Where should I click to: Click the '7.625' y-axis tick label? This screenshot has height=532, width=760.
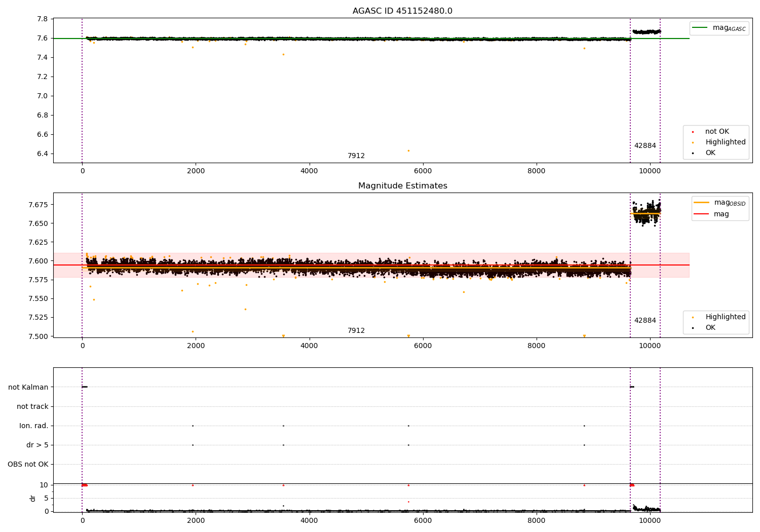[39, 242]
